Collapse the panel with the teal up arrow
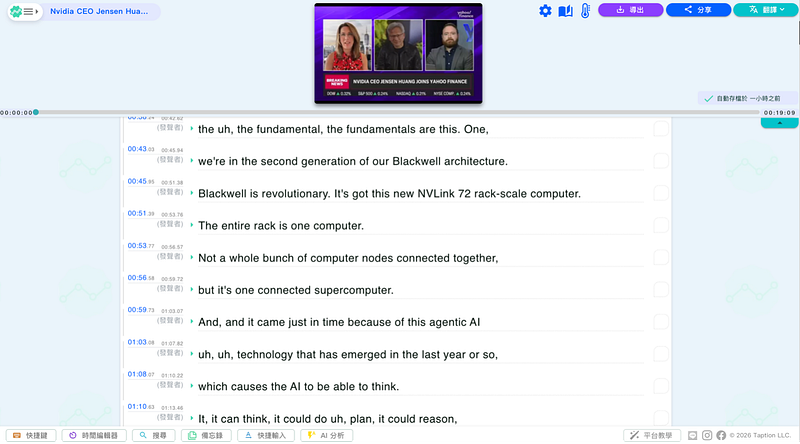Image resolution: width=800 pixels, height=444 pixels. (x=779, y=123)
